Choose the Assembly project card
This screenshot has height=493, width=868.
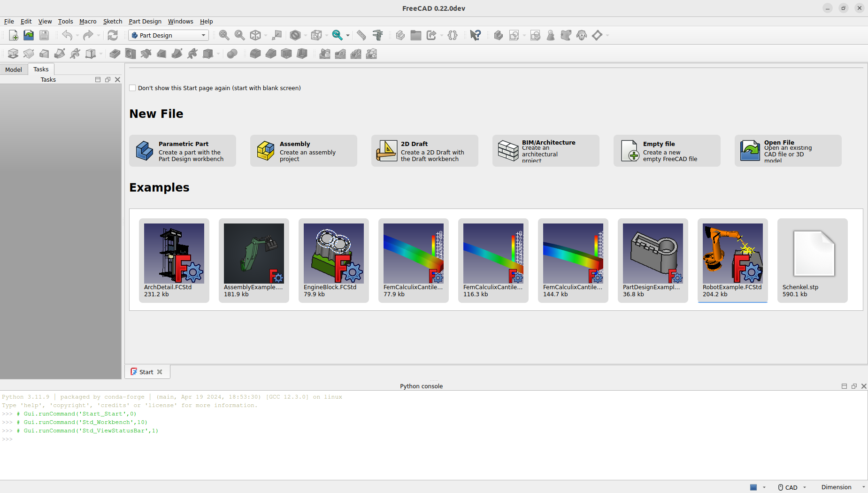point(304,151)
